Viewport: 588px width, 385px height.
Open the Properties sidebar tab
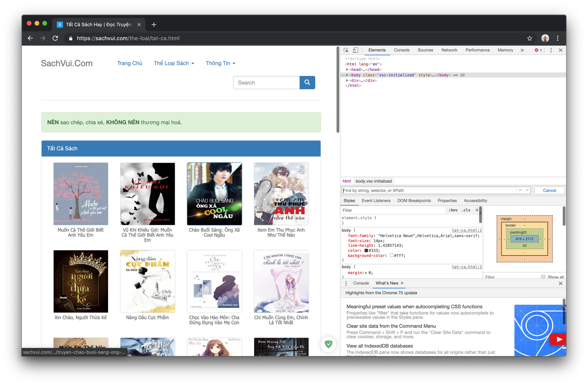pos(447,201)
